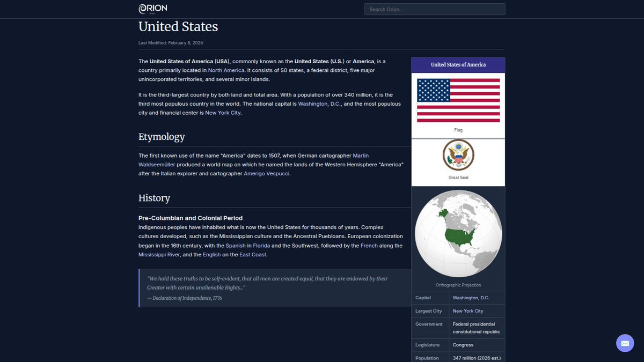Screen dimensions: 644x362
Task: Click the Great Seal caption text
Action: (x=458, y=178)
